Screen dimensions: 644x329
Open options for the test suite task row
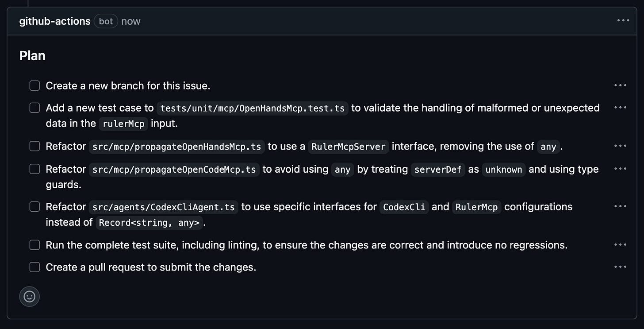[x=621, y=244]
